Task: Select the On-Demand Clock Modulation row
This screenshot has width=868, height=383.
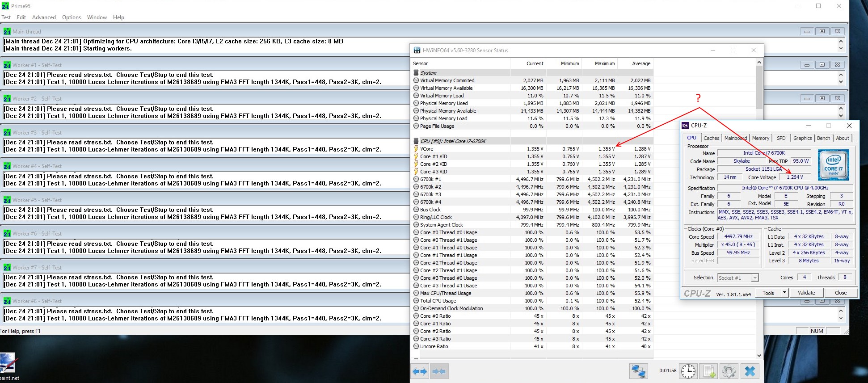Action: pyautogui.click(x=532, y=308)
